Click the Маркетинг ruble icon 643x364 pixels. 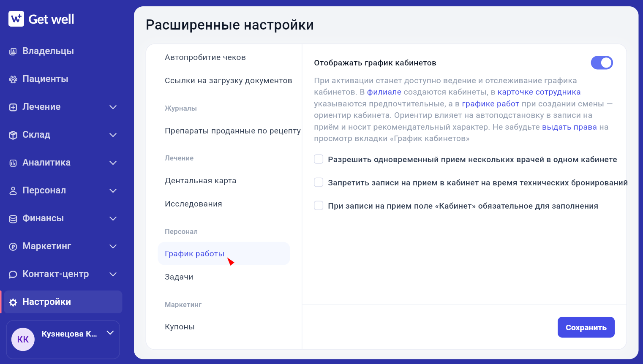[13, 247]
